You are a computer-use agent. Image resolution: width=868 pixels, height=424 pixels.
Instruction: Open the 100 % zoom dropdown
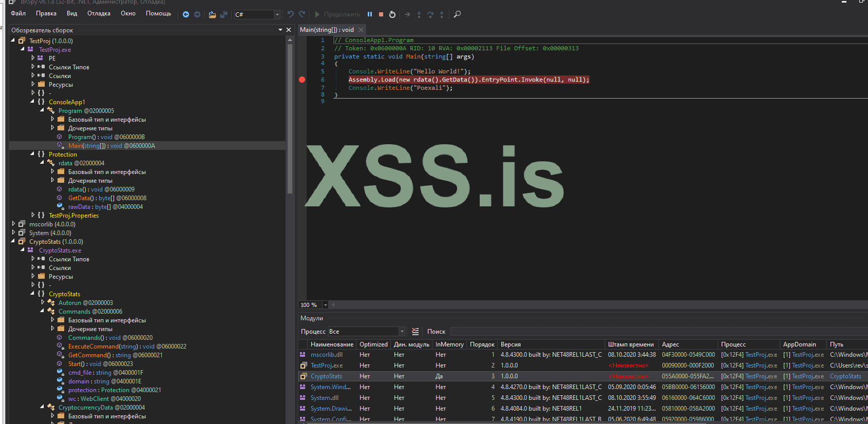pyautogui.click(x=325, y=305)
